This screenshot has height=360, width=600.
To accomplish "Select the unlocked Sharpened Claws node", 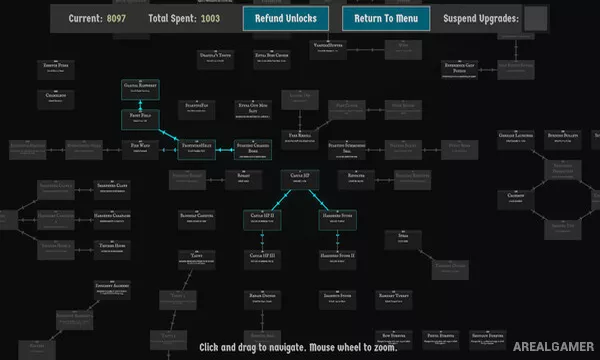I will (x=112, y=190).
